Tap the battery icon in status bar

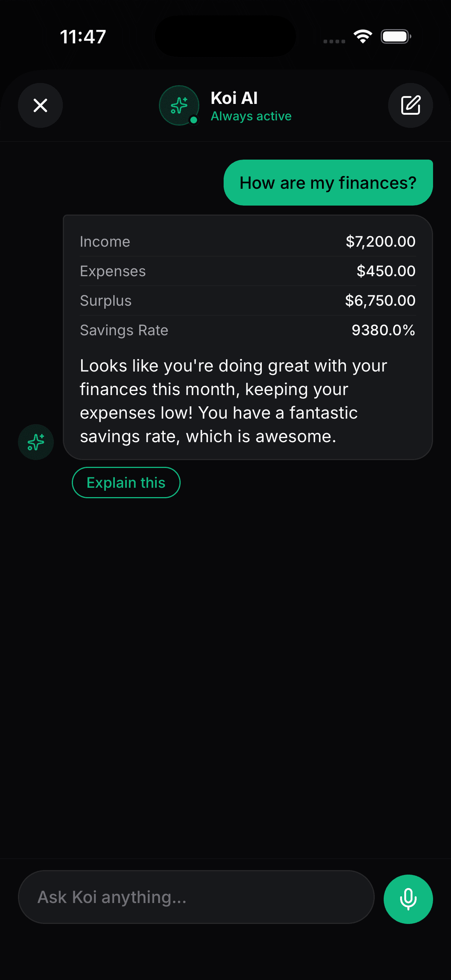tap(395, 37)
